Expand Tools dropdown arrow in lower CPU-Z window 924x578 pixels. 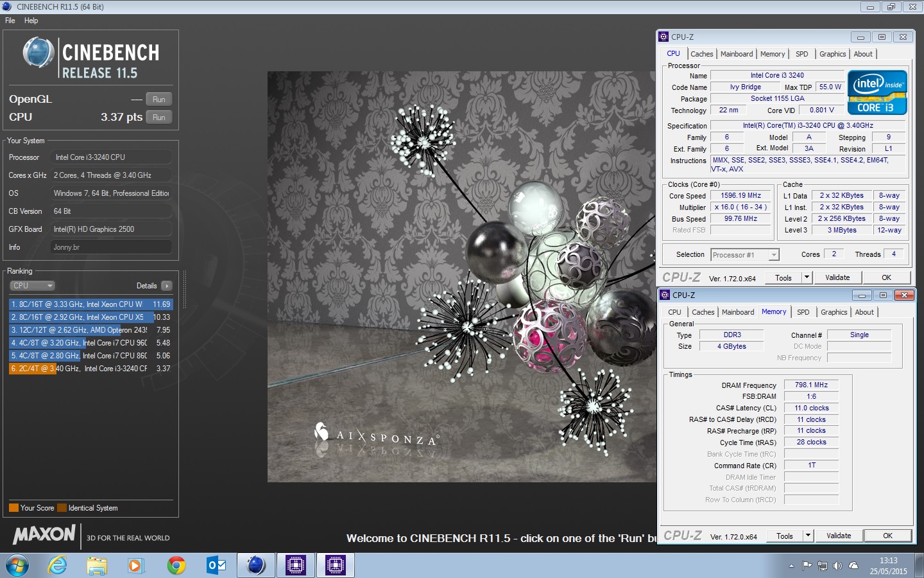pyautogui.click(x=809, y=536)
